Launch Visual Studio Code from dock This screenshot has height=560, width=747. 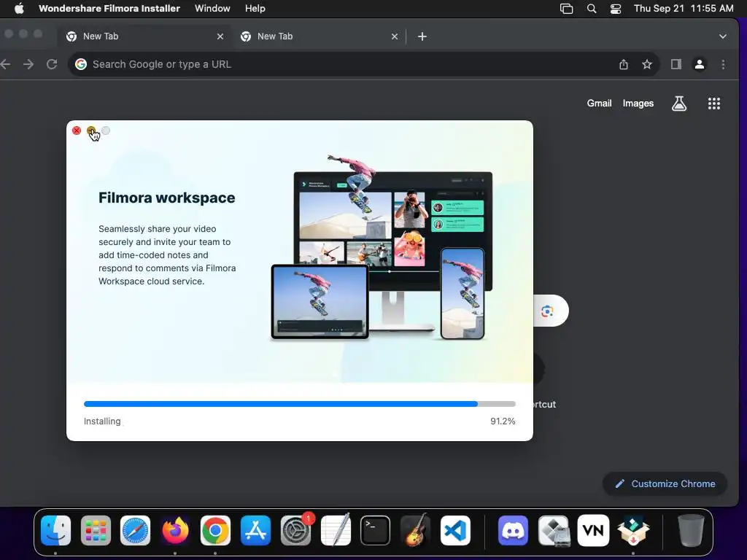pos(455,531)
